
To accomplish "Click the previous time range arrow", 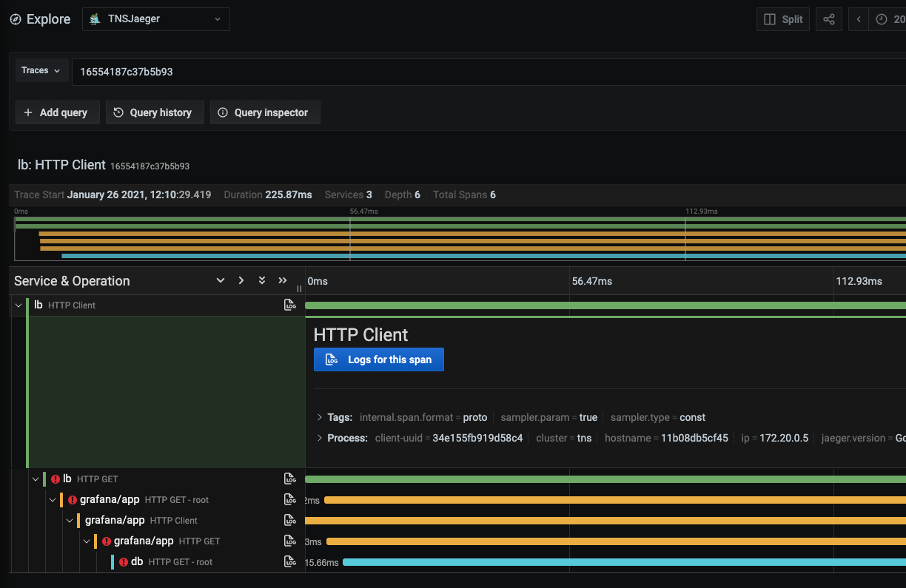I will (858, 18).
